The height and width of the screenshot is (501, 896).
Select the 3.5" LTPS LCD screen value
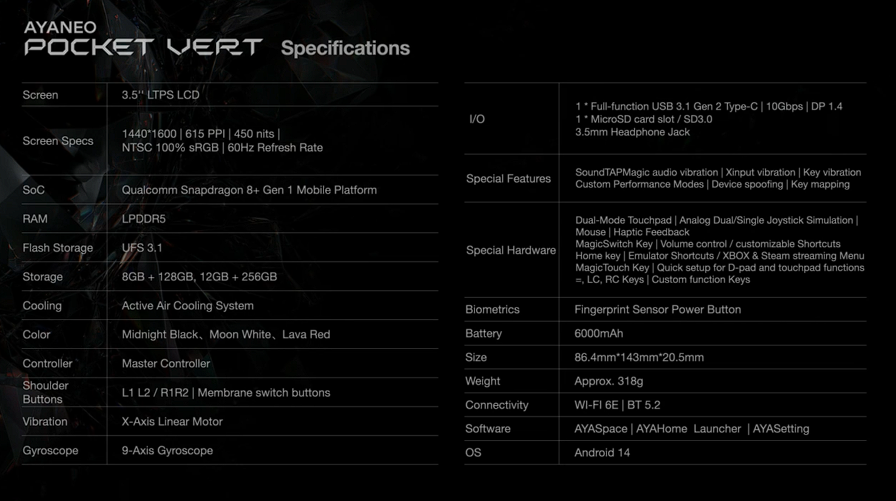[x=160, y=95]
